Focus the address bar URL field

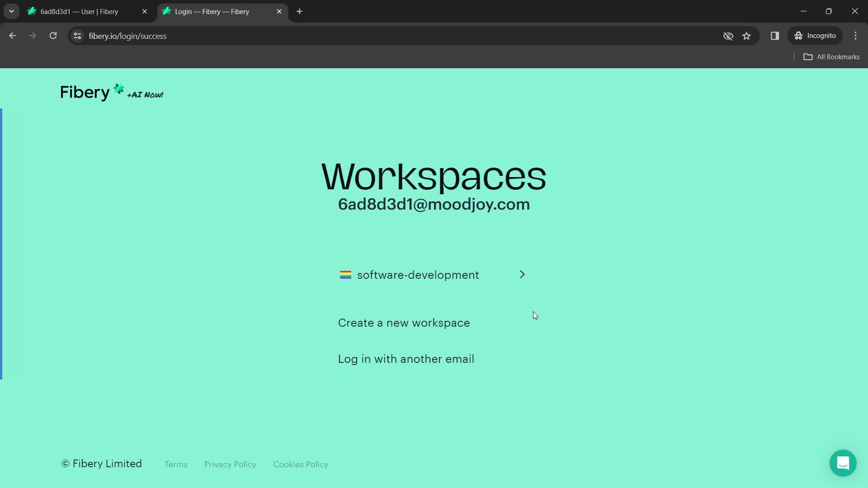[x=398, y=36]
